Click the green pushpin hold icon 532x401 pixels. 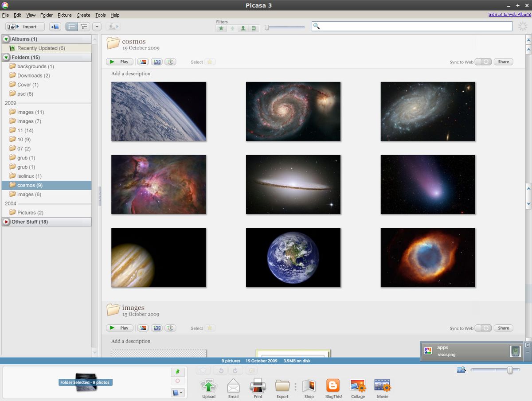pos(178,371)
